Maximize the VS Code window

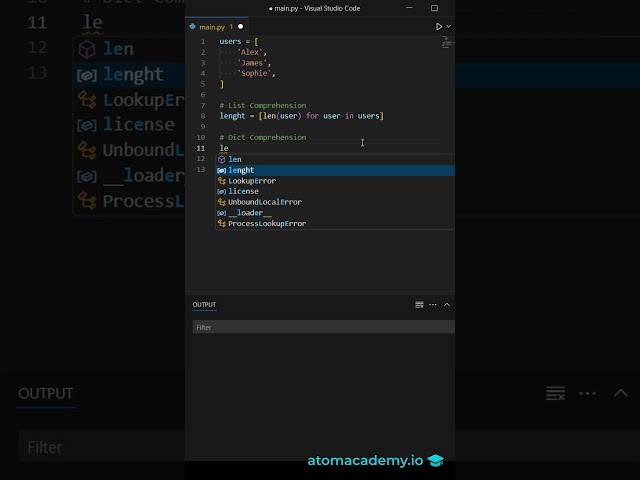(434, 8)
